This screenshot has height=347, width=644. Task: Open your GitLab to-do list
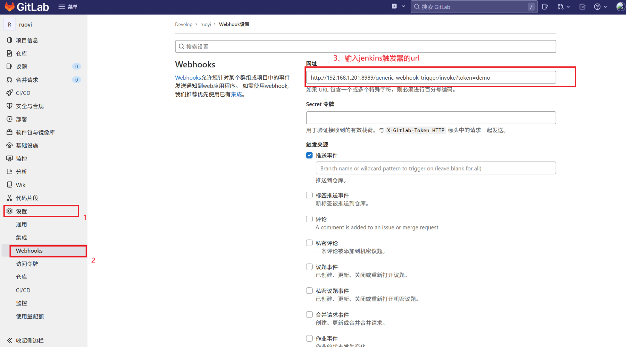pos(582,6)
